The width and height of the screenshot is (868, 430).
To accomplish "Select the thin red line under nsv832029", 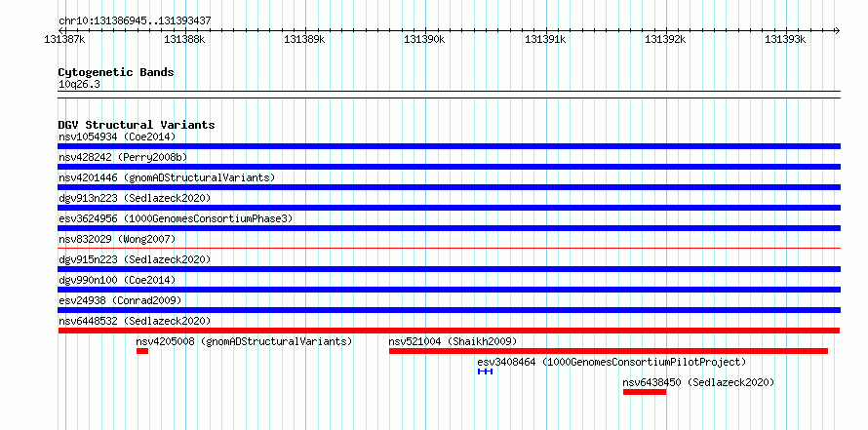I will [449, 249].
